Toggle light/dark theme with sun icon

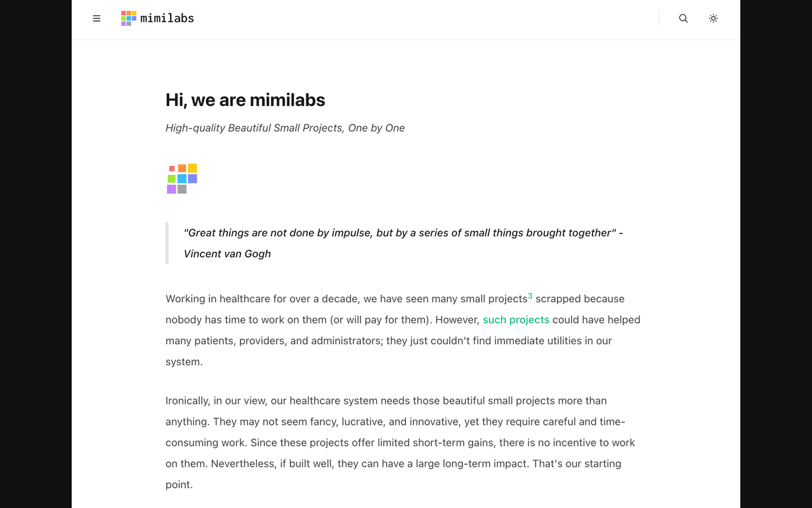click(713, 18)
